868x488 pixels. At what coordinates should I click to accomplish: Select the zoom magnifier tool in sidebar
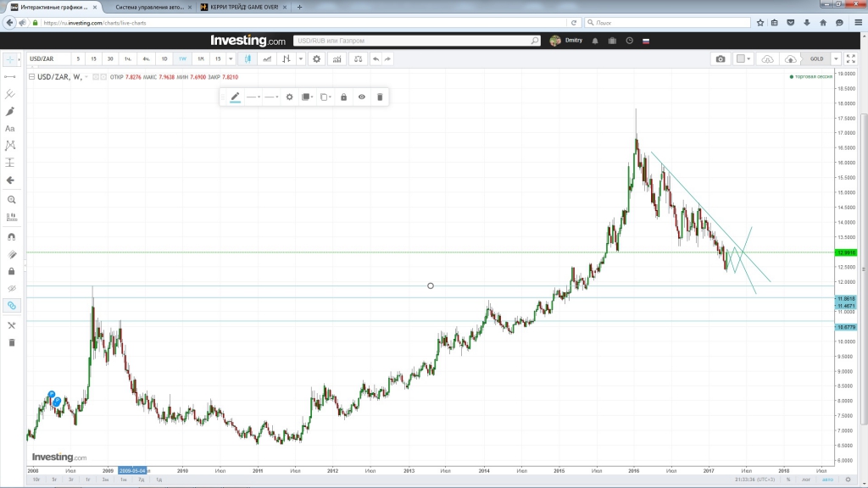(x=11, y=200)
